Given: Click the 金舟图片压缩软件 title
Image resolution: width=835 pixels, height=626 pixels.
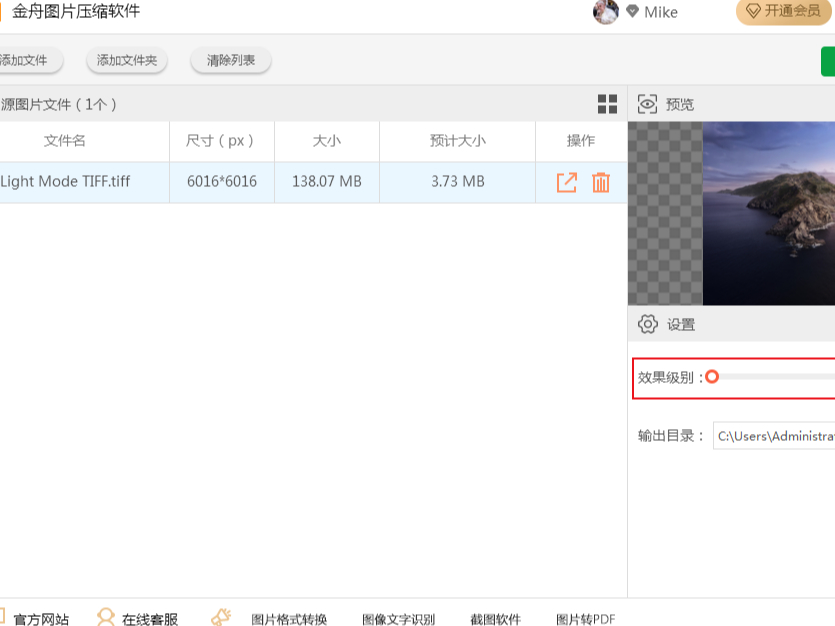Looking at the screenshot, I should 76,11.
